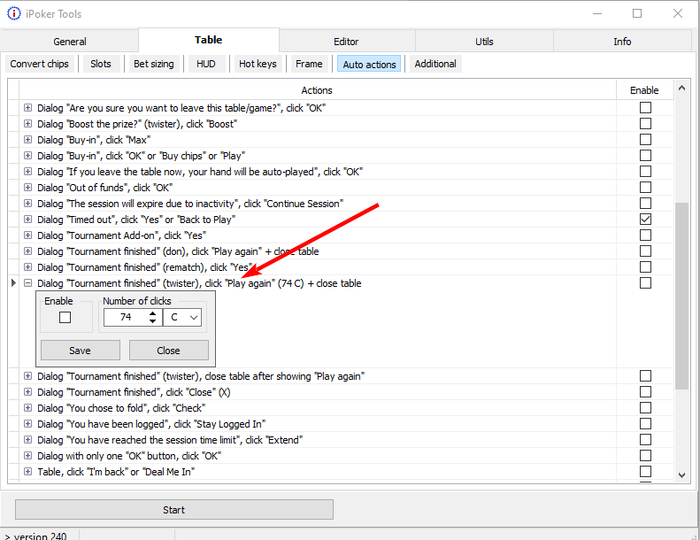700x540 pixels.
Task: Open the Utils tab
Action: click(484, 42)
